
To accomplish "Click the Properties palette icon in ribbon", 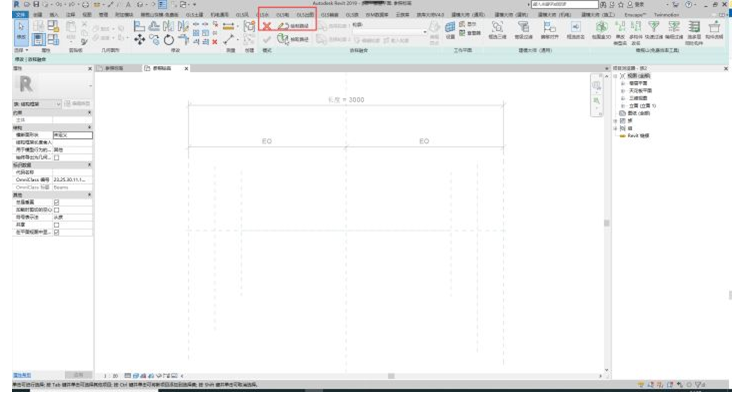I will click(38, 39).
